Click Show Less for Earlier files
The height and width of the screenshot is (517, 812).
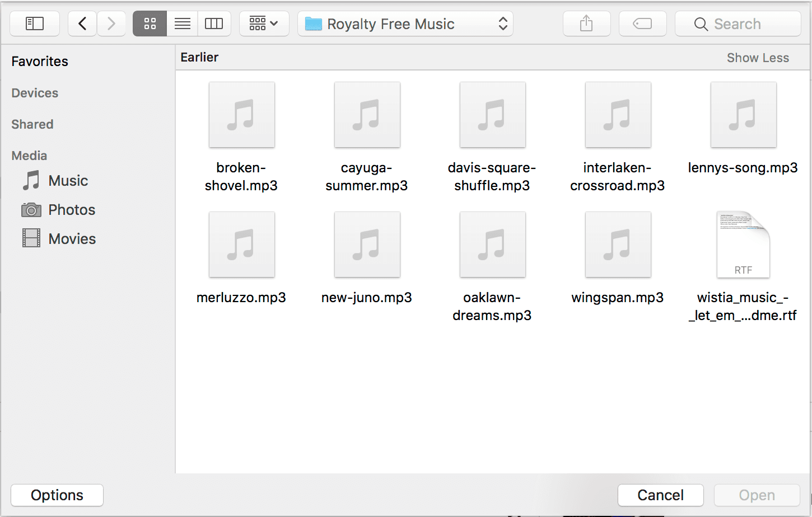tap(758, 58)
